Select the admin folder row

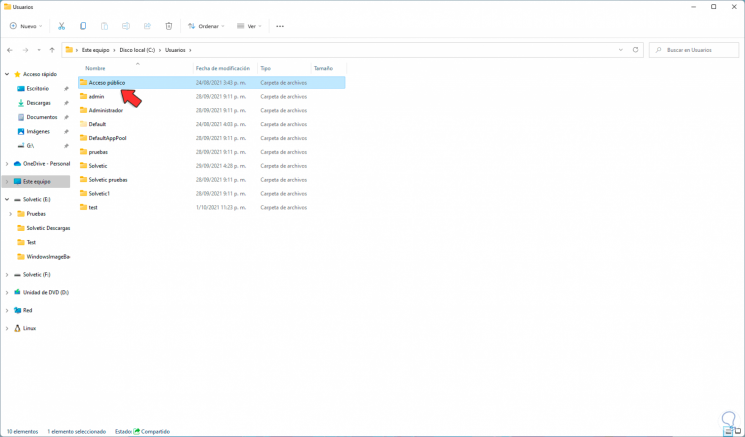(212, 96)
